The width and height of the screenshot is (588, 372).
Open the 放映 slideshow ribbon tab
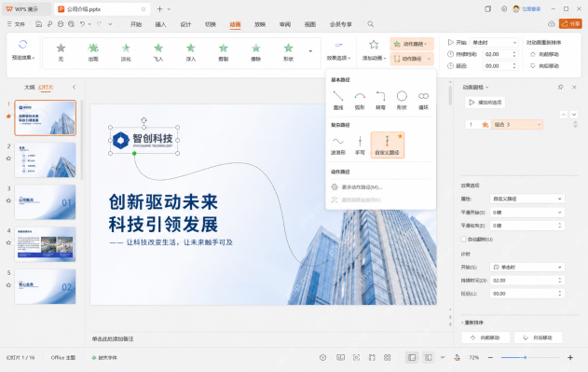coord(260,24)
